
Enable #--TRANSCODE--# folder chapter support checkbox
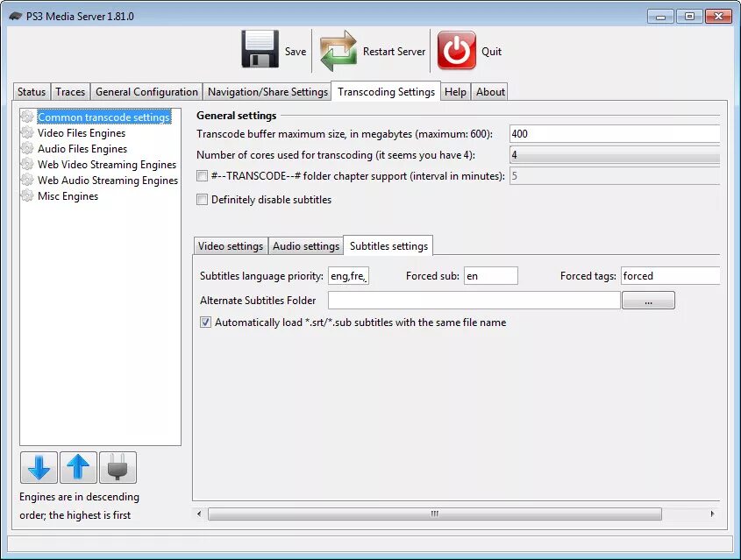click(202, 176)
